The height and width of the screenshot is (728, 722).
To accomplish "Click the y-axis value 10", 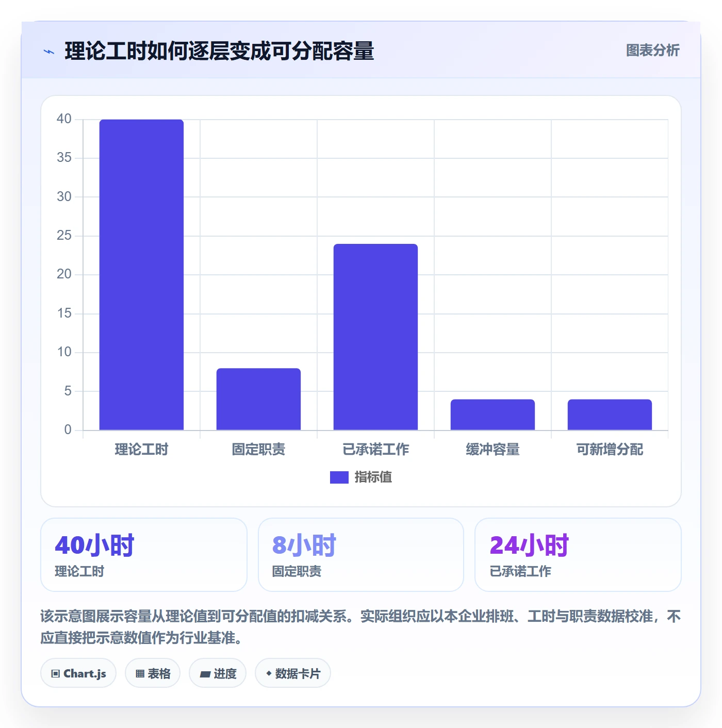I will tap(64, 352).
